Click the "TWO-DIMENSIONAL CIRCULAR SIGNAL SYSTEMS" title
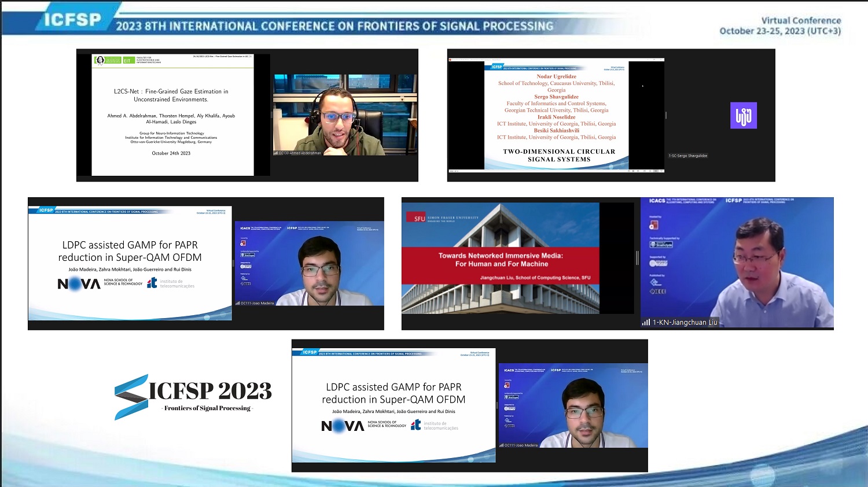The image size is (868, 487). (559, 155)
